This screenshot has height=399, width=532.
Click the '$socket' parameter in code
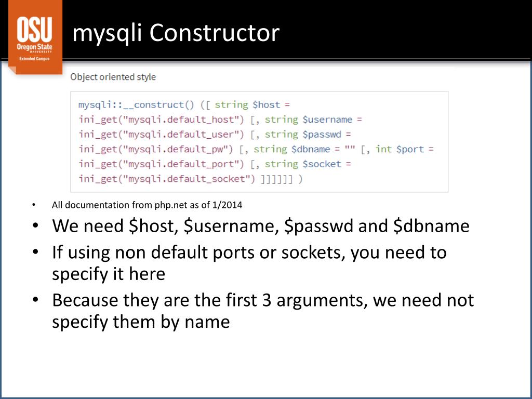(x=322, y=164)
